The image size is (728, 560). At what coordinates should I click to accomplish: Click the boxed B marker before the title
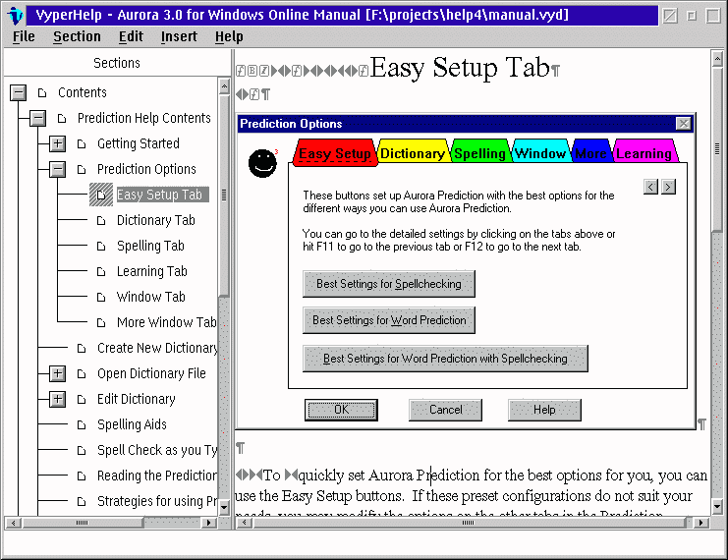click(x=252, y=71)
